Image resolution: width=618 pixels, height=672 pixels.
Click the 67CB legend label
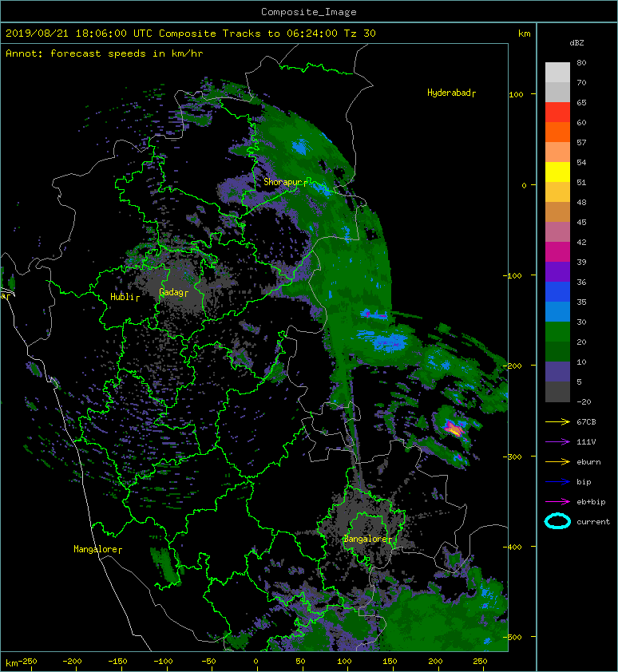(x=586, y=422)
